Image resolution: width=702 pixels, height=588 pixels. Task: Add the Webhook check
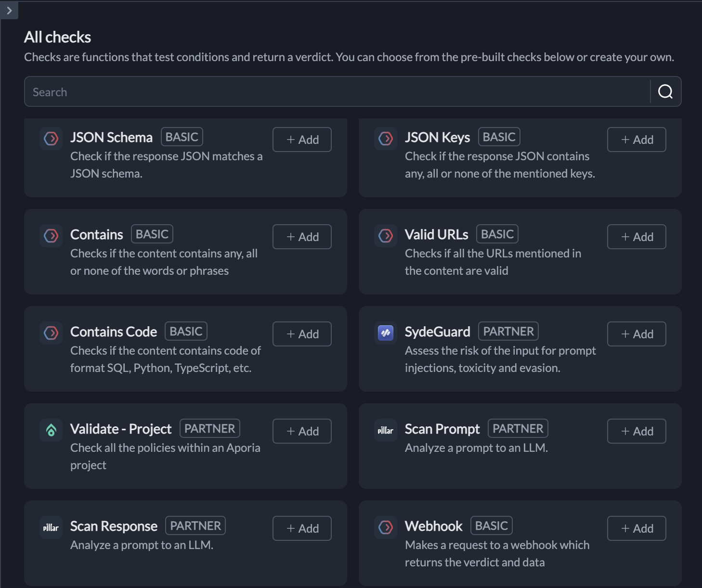tap(637, 528)
